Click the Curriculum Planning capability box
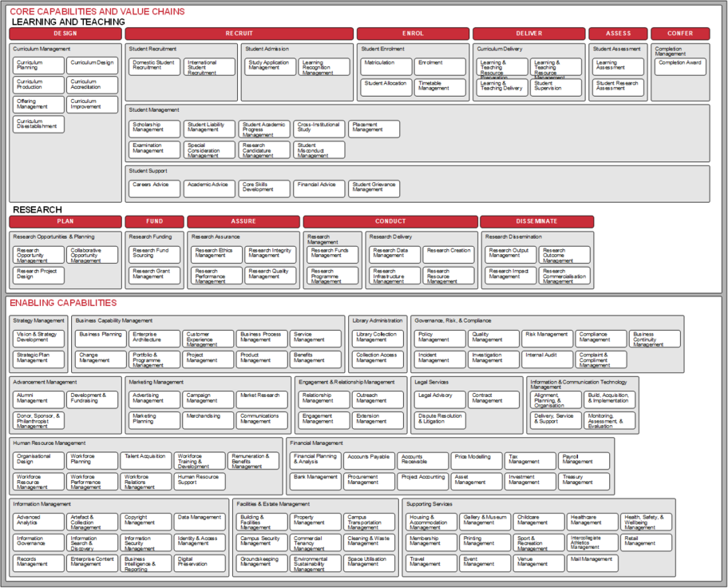 pyautogui.click(x=38, y=66)
